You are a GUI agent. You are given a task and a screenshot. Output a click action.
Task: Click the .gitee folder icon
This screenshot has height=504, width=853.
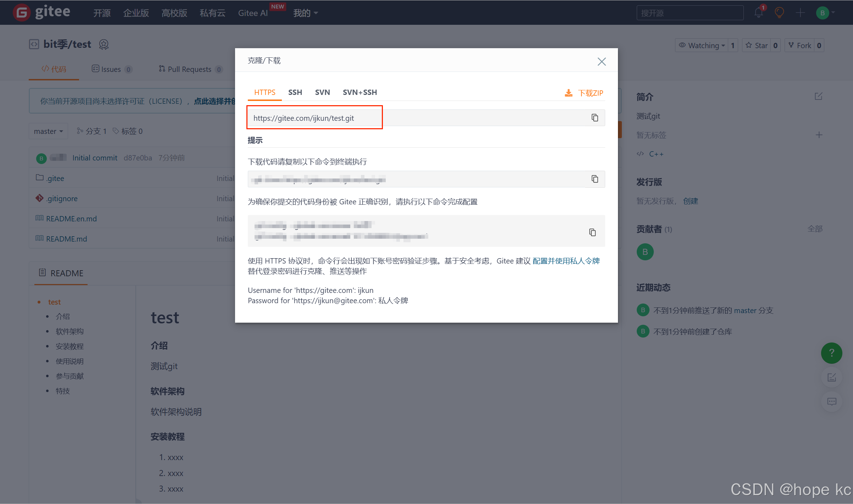pos(39,177)
